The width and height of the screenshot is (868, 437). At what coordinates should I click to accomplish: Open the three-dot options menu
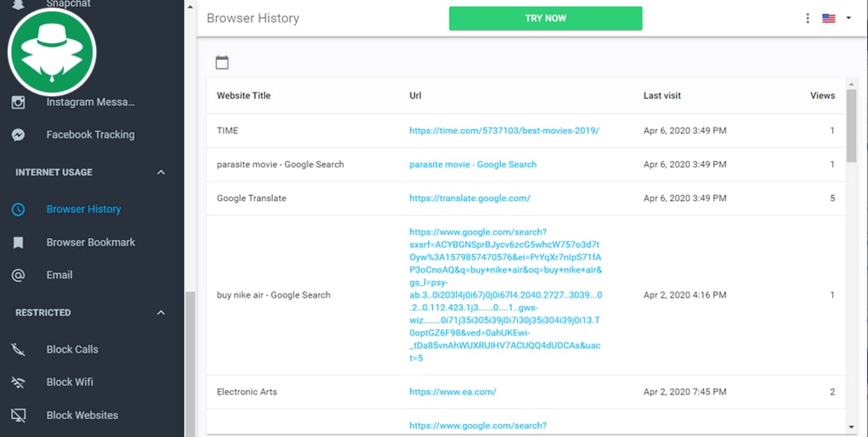807,18
